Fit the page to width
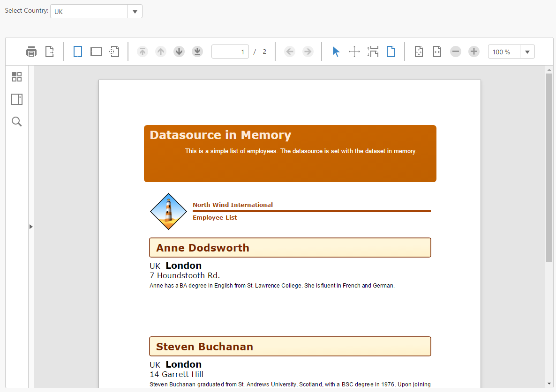 [x=437, y=52]
